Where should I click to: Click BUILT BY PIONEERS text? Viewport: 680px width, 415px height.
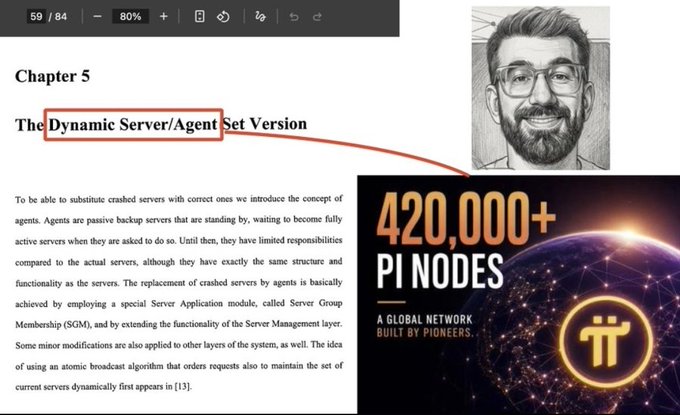tap(425, 333)
